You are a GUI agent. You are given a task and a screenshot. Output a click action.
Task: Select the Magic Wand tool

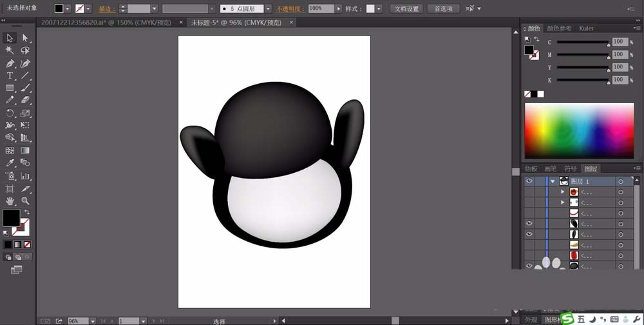[x=10, y=50]
